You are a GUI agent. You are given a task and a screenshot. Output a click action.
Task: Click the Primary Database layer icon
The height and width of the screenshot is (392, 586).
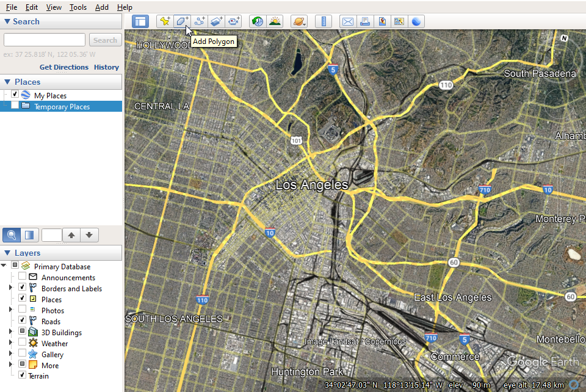26,266
